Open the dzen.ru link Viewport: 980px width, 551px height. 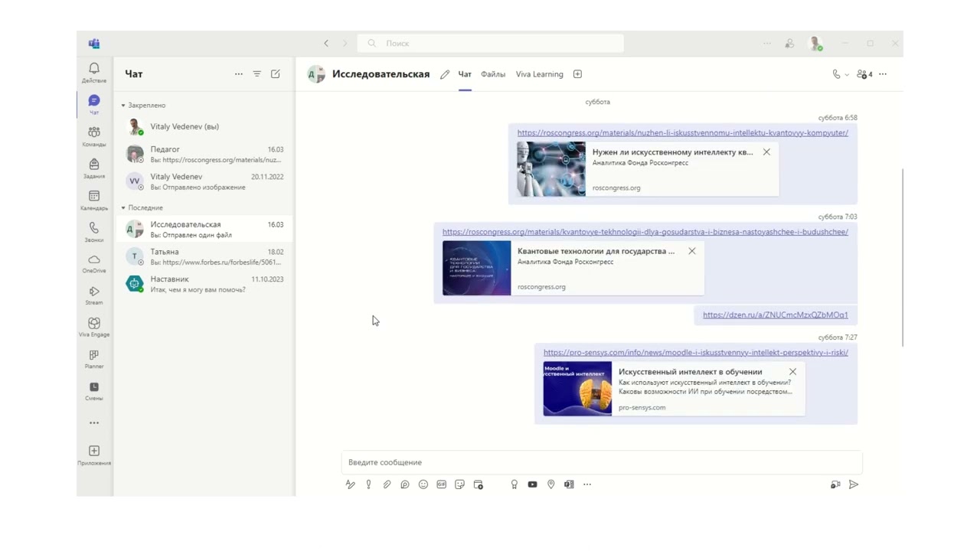click(x=775, y=315)
